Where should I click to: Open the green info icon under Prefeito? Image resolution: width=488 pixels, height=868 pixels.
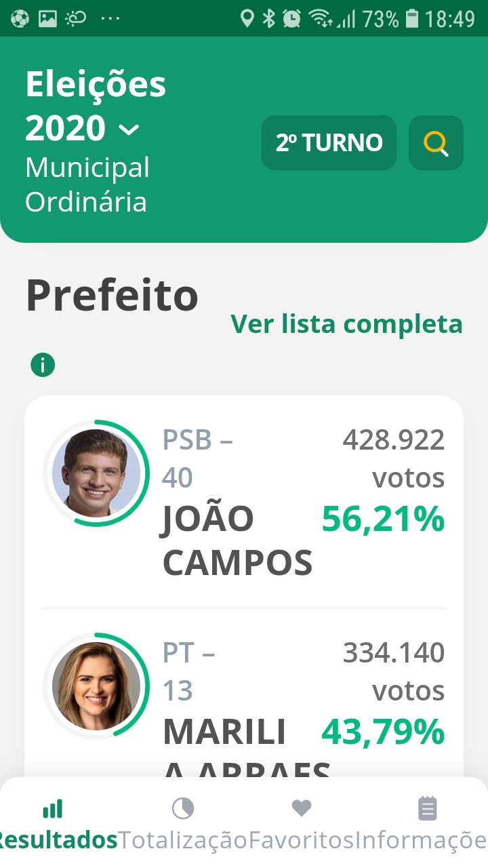coord(43,366)
